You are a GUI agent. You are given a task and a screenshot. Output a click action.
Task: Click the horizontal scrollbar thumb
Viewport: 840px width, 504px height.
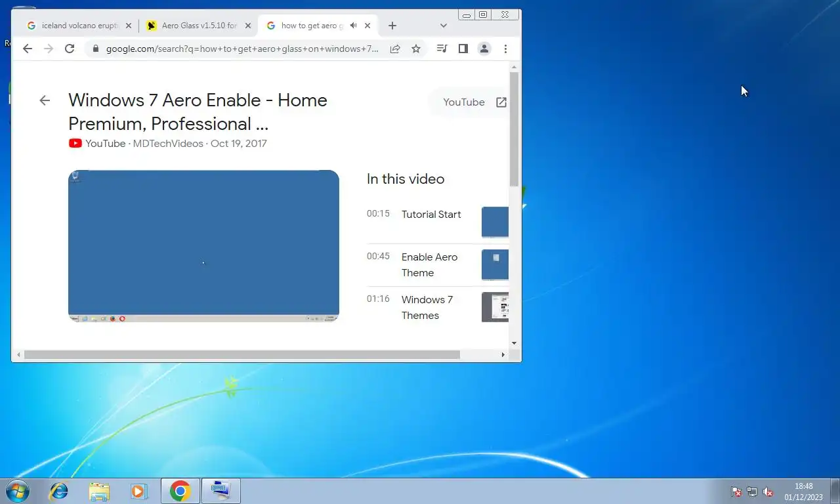tap(242, 354)
